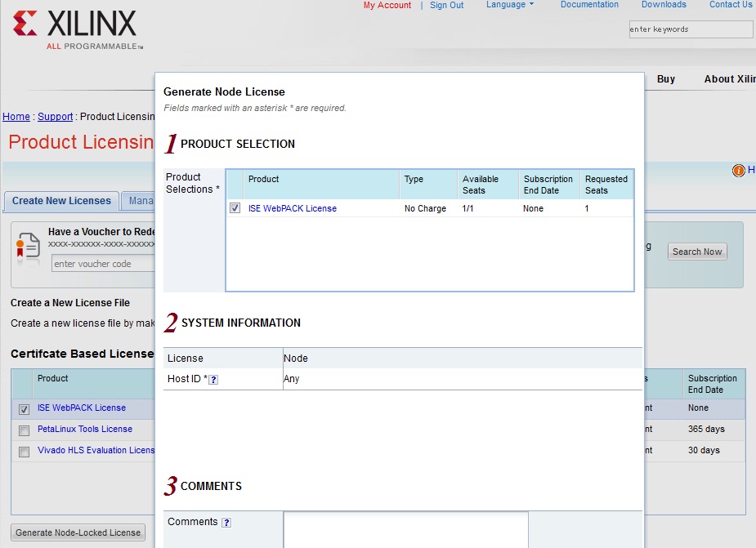Click the "Create a New License File" heading
The image size is (756, 548).
[x=70, y=303]
